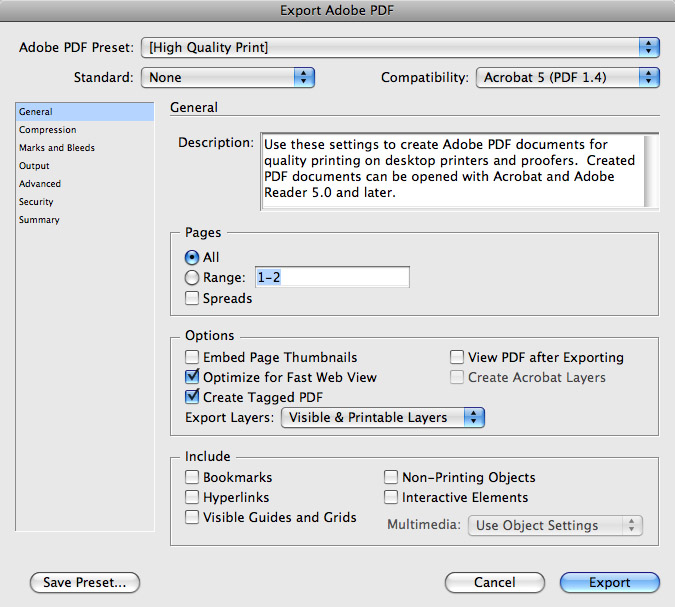This screenshot has width=675, height=607.
Task: Uncheck Optimize for Fast Web View
Action: (192, 377)
